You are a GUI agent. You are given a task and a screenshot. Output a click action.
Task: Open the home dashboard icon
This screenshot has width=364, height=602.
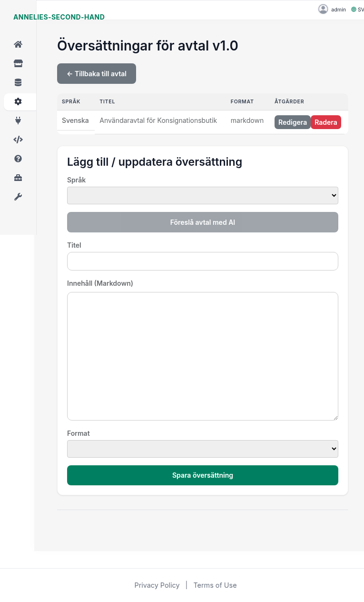coord(18,44)
